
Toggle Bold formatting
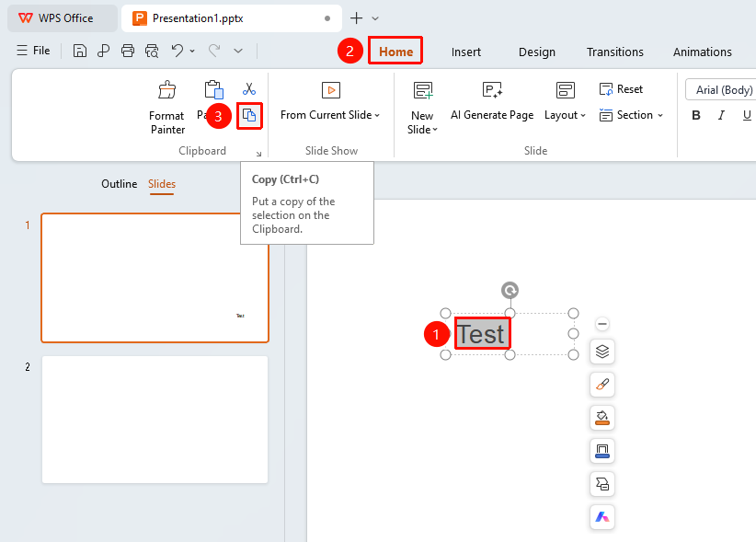(x=695, y=115)
